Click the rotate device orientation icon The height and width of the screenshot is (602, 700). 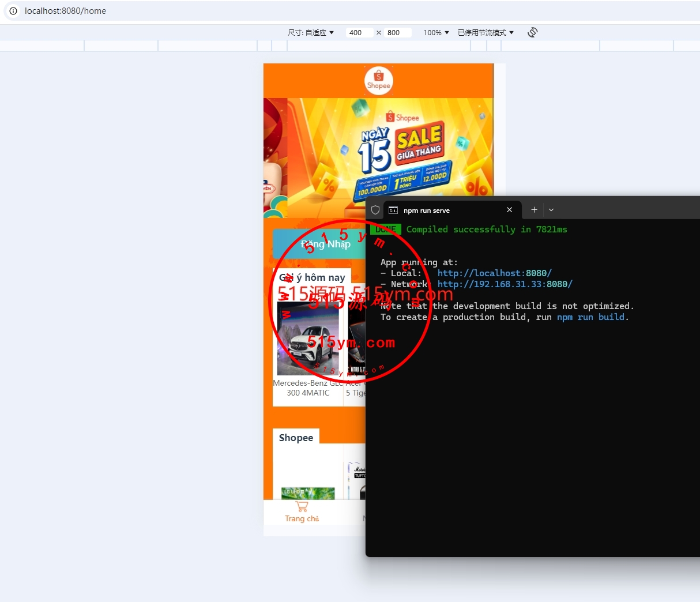point(532,32)
